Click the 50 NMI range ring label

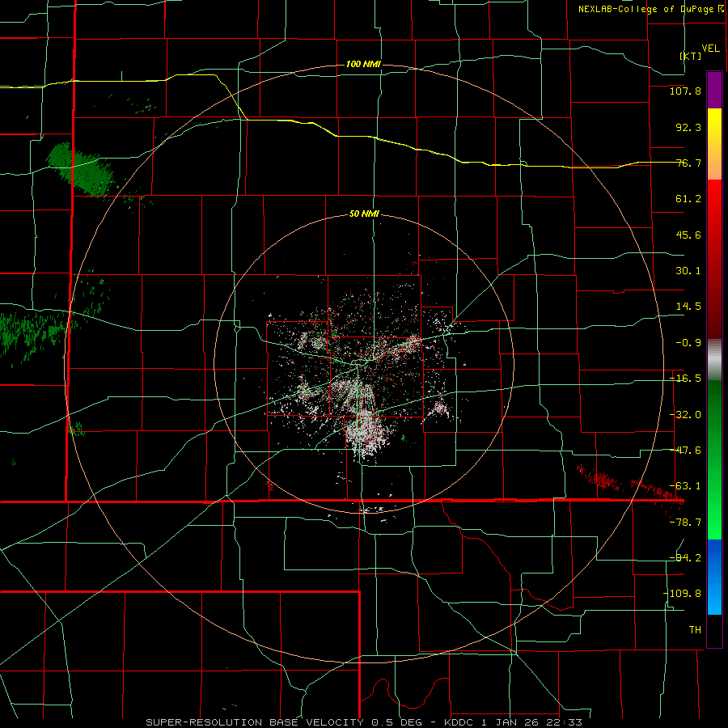364,214
